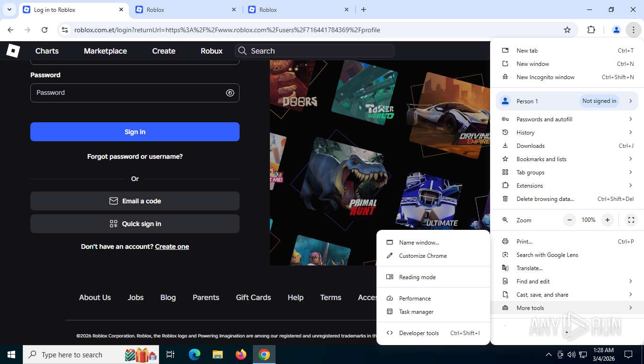Open Firefox from taskbar
Viewport: 644px width, 364px height.
[241, 355]
